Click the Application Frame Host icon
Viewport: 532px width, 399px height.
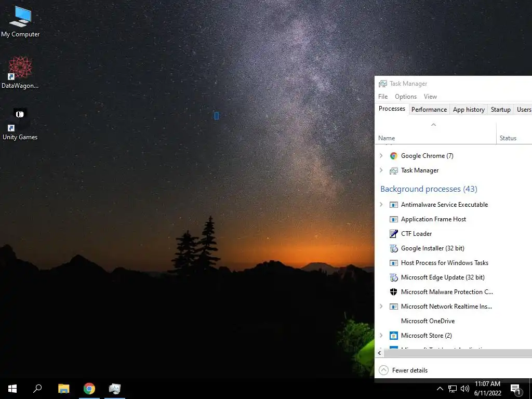click(x=394, y=219)
